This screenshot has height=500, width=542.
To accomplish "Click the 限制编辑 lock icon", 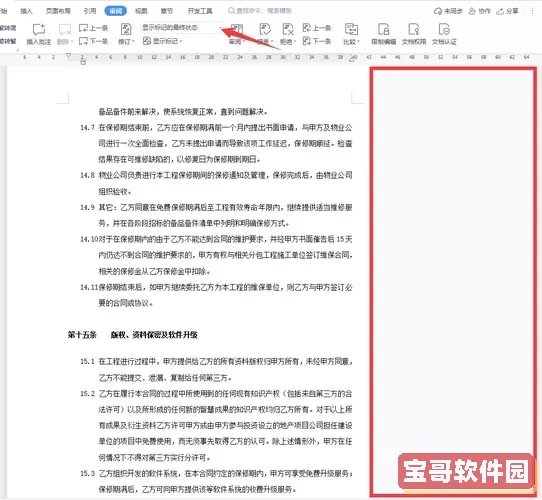I will (383, 29).
